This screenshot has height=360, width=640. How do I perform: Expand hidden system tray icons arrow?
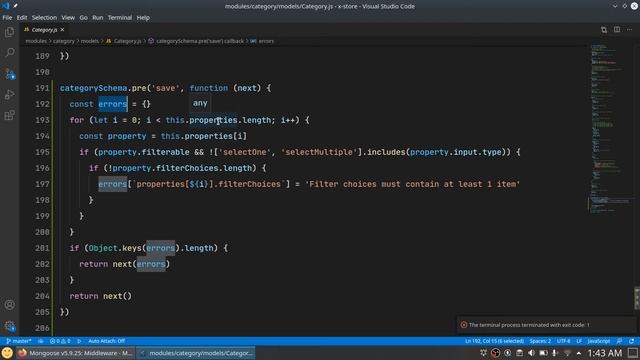click(579, 353)
